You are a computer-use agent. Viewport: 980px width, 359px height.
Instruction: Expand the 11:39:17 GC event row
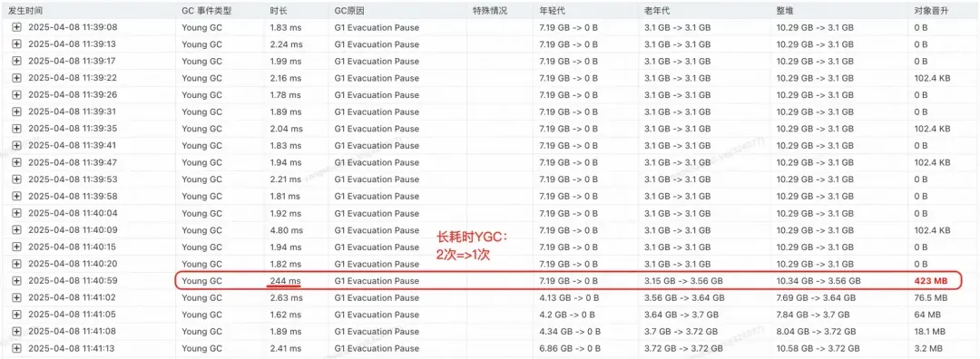pos(17,61)
